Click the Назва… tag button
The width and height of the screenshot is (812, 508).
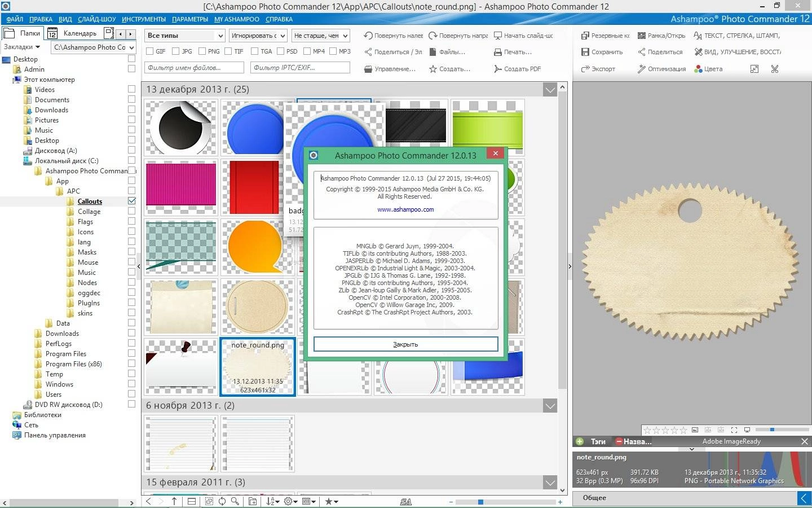click(x=633, y=441)
